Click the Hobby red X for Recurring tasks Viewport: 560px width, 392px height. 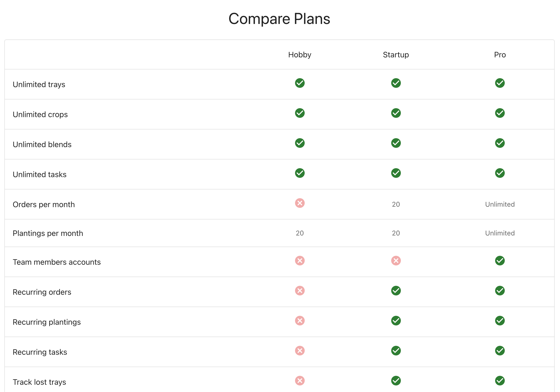[300, 351]
